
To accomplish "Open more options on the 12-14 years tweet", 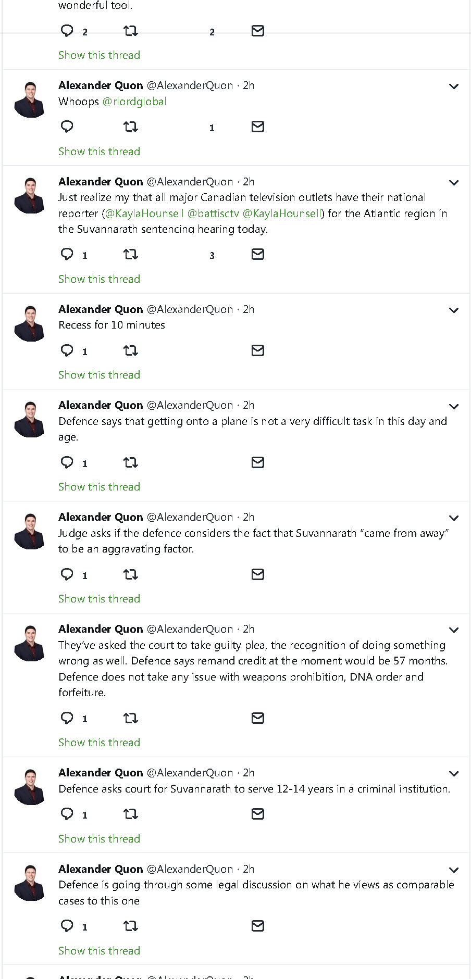I will point(454,774).
